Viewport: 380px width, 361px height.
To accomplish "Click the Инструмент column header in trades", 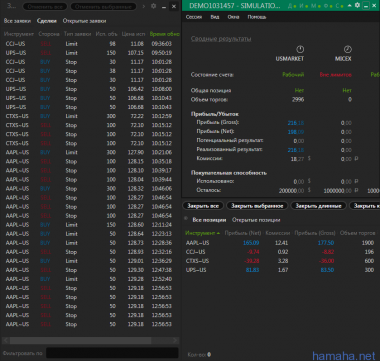I will click(19, 34).
